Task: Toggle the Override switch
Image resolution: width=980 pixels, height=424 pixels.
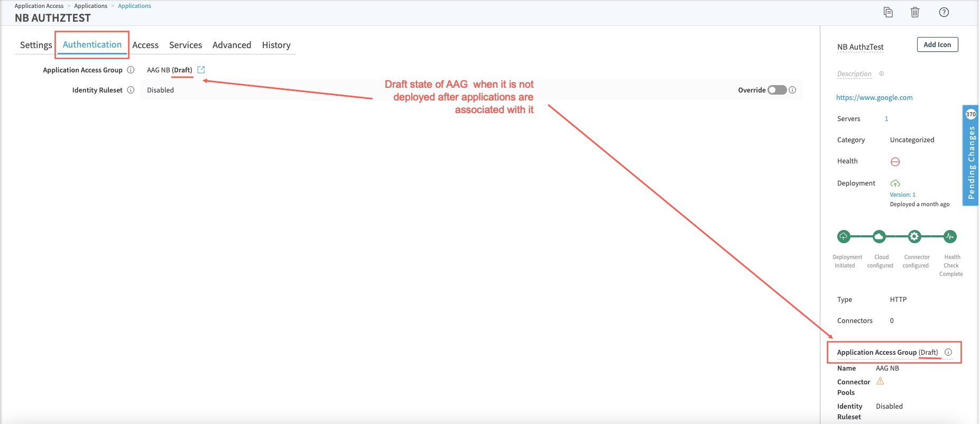Action: pyautogui.click(x=777, y=90)
